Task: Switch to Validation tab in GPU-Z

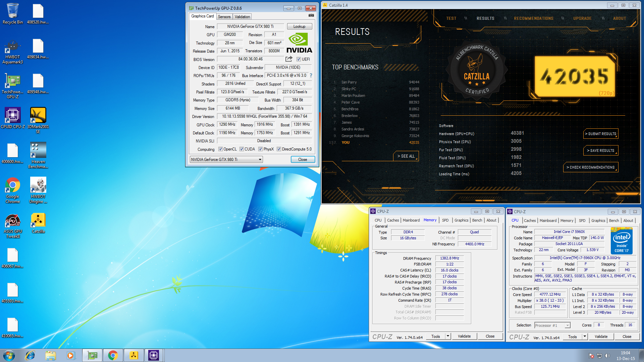Action: pyautogui.click(x=242, y=17)
